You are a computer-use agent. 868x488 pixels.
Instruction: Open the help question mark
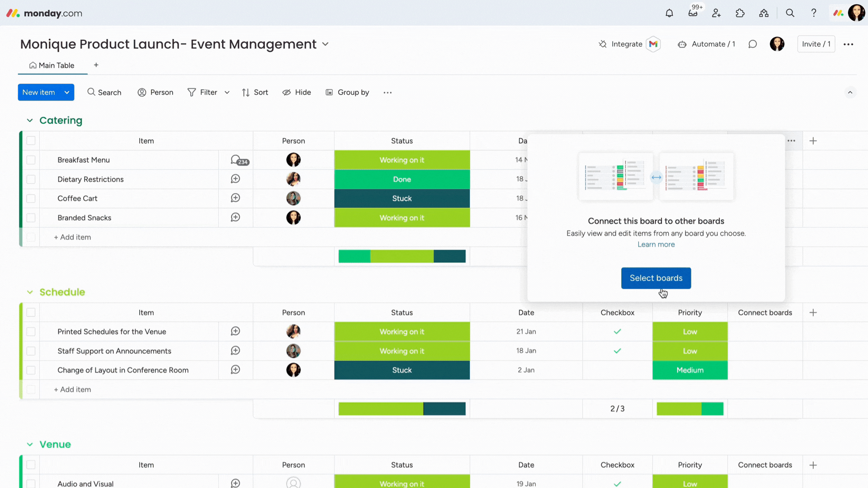coord(814,13)
